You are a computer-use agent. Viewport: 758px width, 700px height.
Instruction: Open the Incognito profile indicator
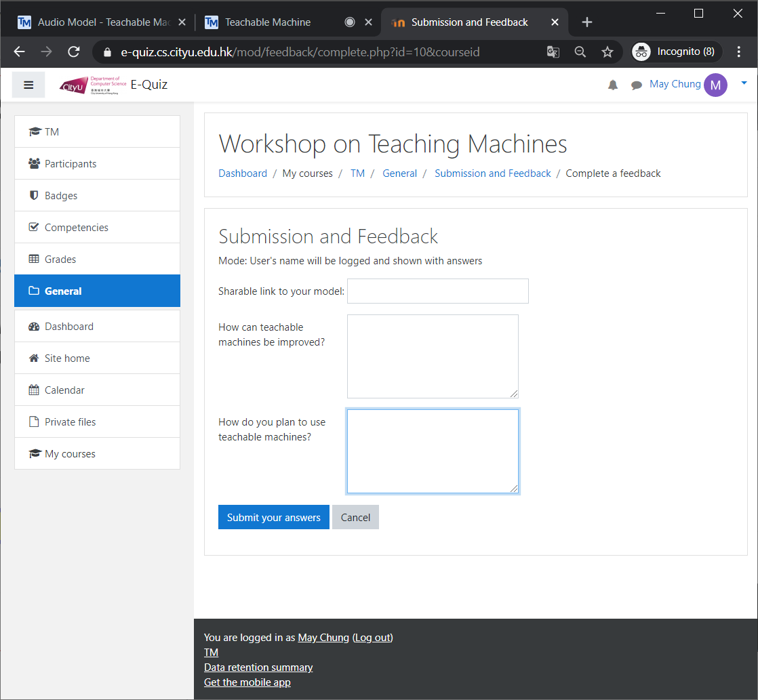click(x=677, y=52)
